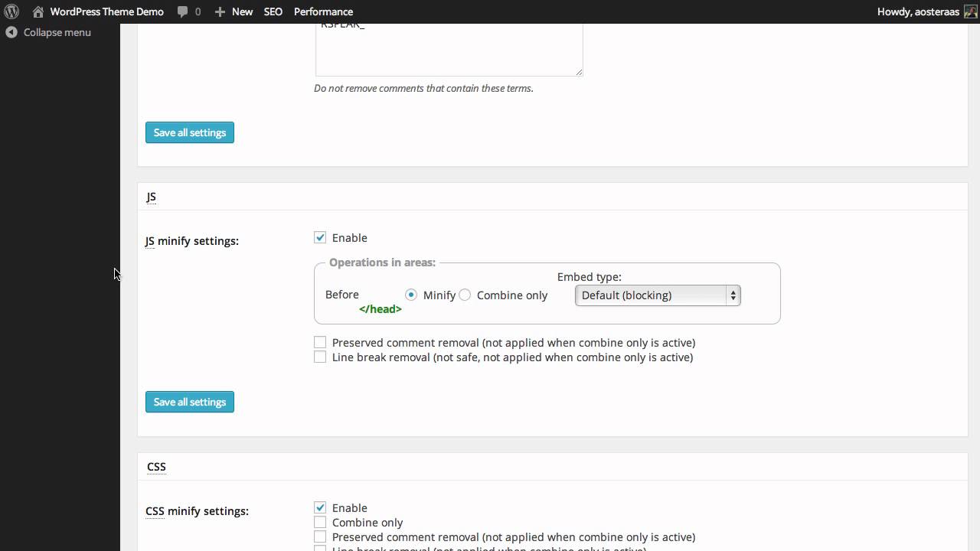Click 'Do not remove comments' hint text

point(423,88)
